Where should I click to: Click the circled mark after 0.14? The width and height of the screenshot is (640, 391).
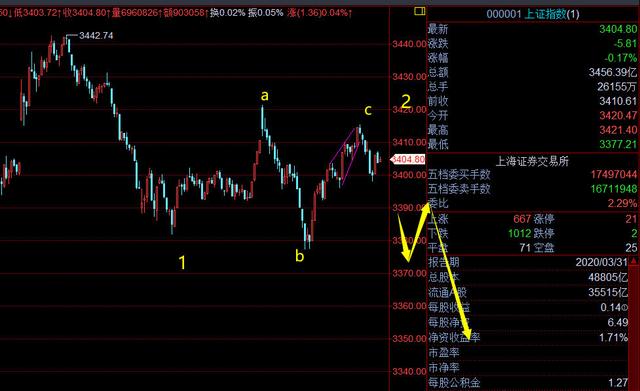(x=625, y=308)
